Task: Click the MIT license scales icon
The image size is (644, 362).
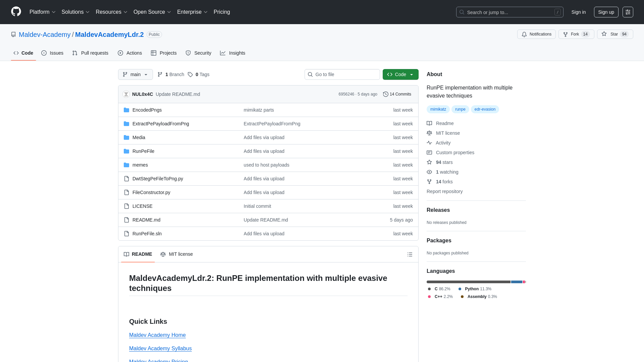Action: tap(429, 133)
